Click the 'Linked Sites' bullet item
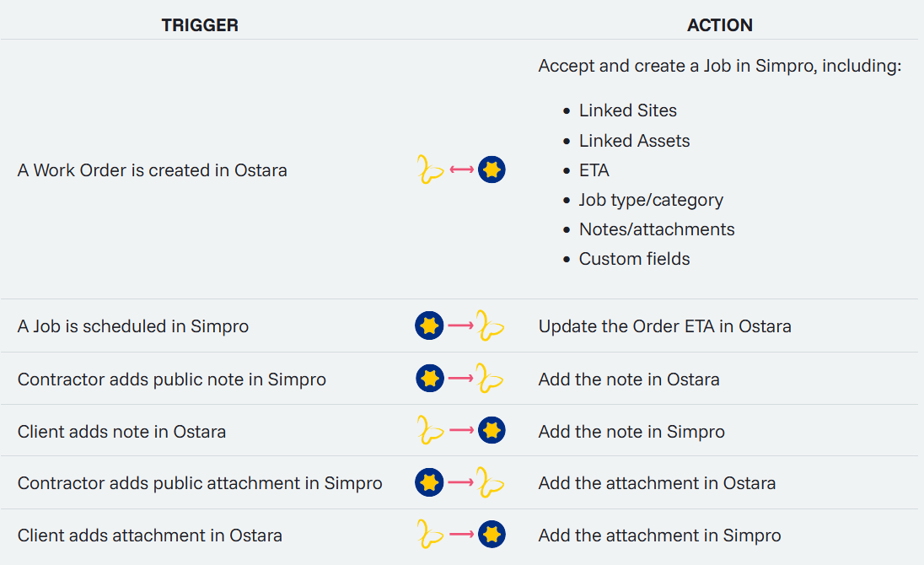 coord(627,110)
